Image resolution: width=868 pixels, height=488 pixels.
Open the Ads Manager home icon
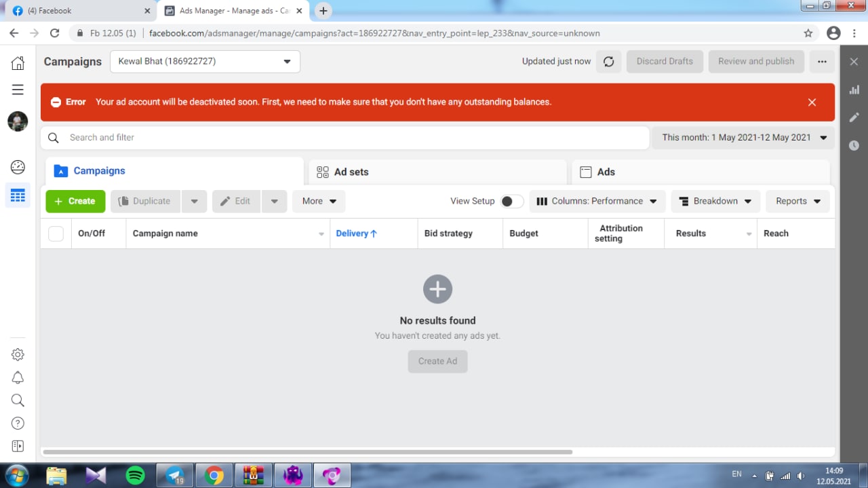18,63
